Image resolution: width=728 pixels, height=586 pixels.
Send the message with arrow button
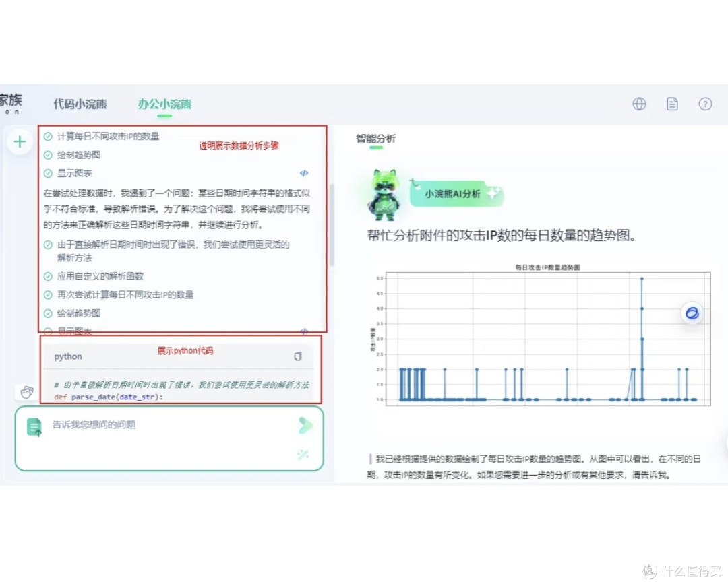[x=305, y=425]
